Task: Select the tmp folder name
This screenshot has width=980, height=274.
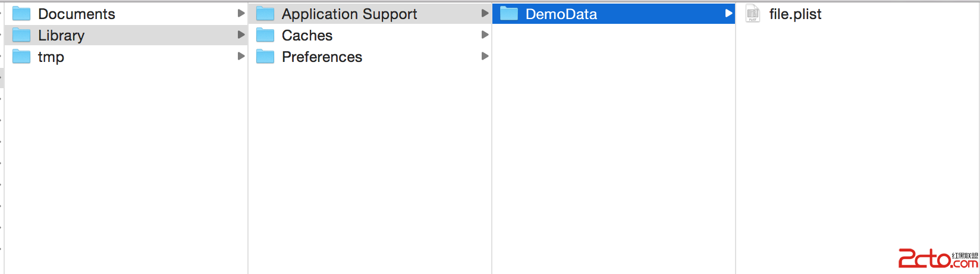Action: (x=51, y=57)
